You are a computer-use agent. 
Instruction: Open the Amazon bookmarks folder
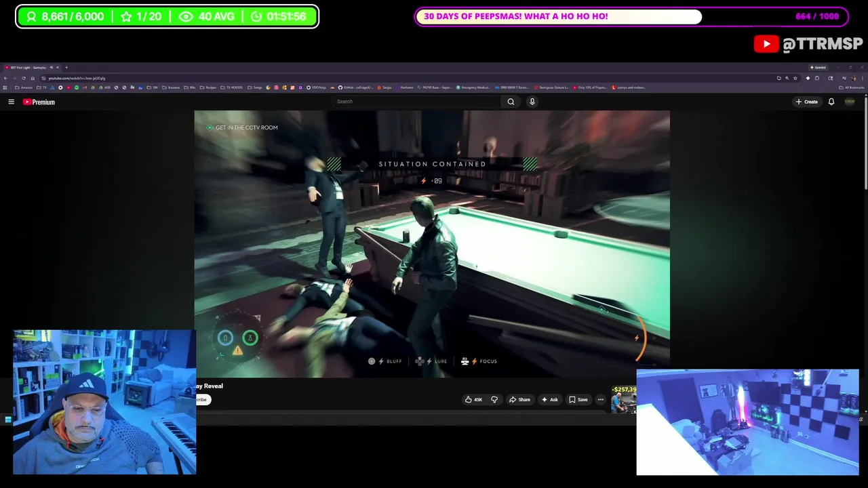[24, 87]
